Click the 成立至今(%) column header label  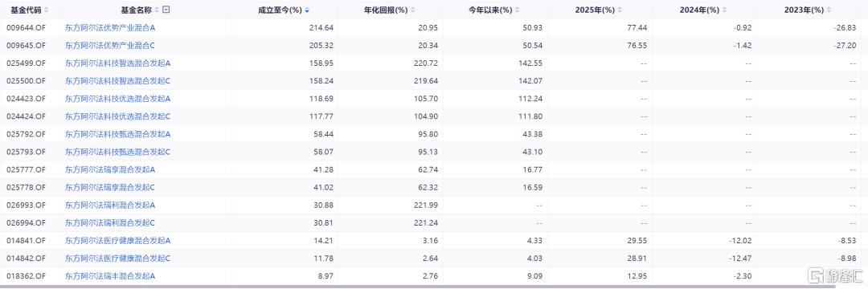point(280,10)
